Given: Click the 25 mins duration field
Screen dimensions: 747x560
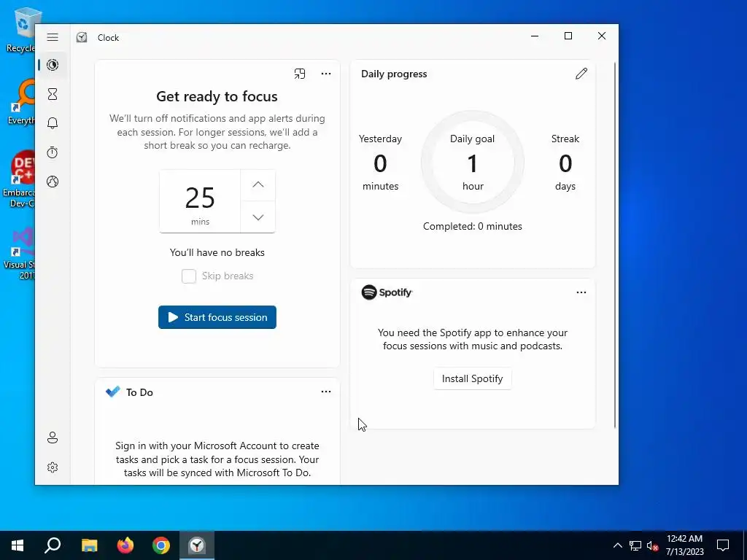Looking at the screenshot, I should [x=200, y=201].
